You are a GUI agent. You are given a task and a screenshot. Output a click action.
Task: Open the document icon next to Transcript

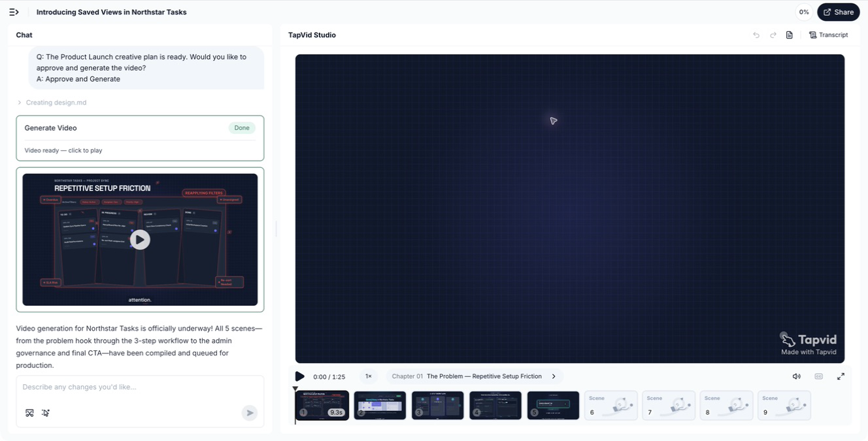(x=790, y=35)
